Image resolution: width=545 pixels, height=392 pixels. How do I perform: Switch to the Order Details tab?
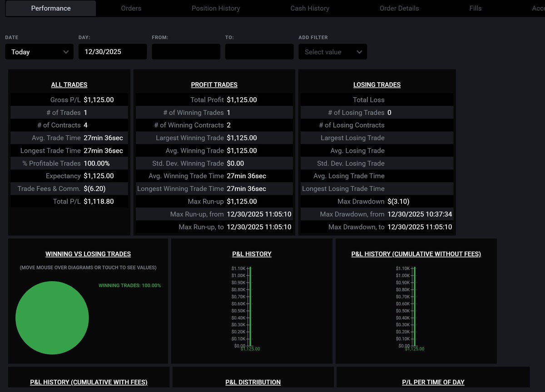(x=399, y=8)
